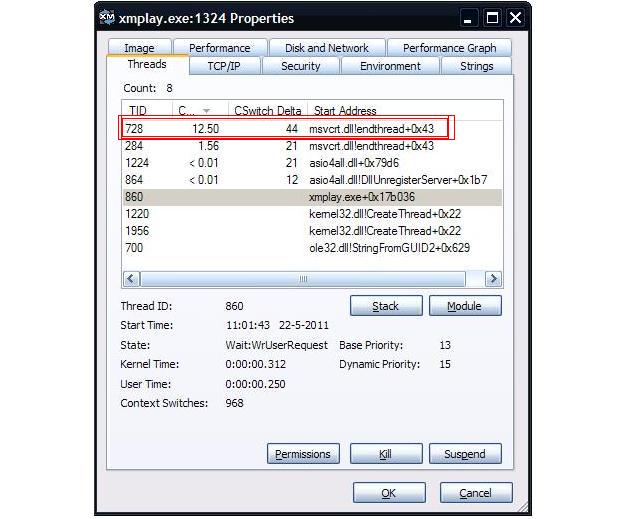Open the Disk and Network tab
640x519 pixels.
326,48
